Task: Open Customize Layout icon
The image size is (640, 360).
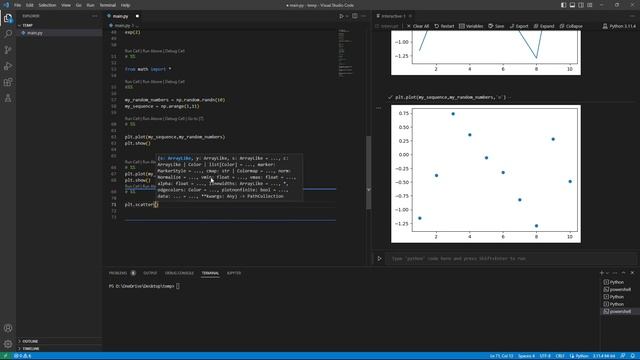Action: pos(590,5)
